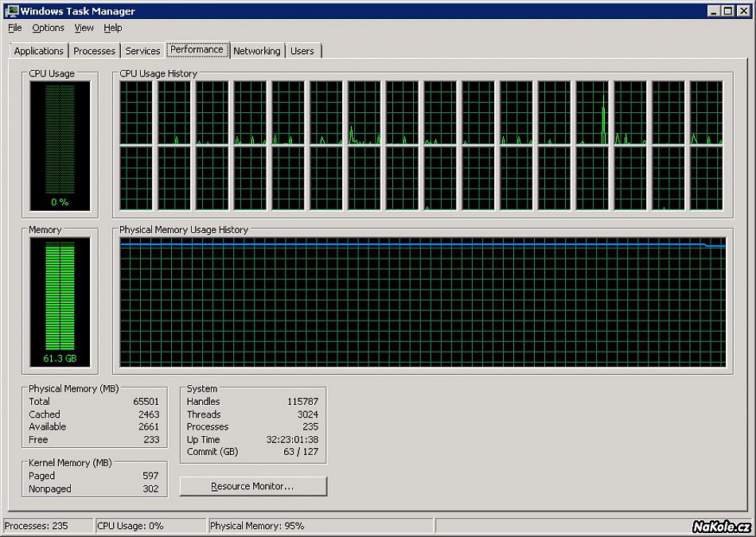Click the Up Time value 32:23:01:38

292,440
